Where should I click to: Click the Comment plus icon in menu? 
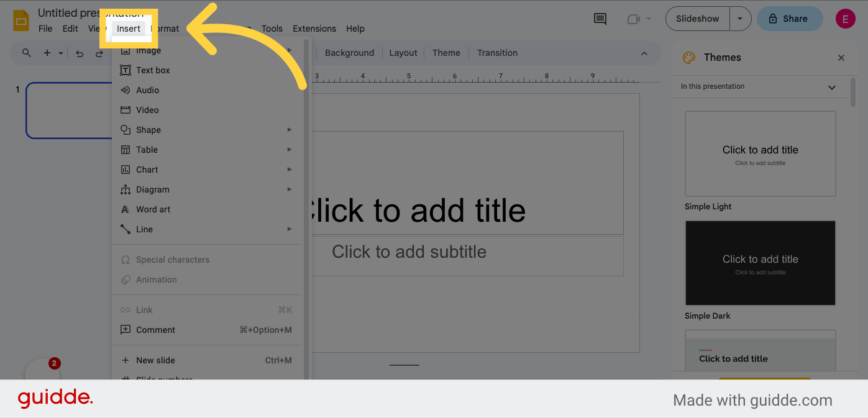(126, 330)
